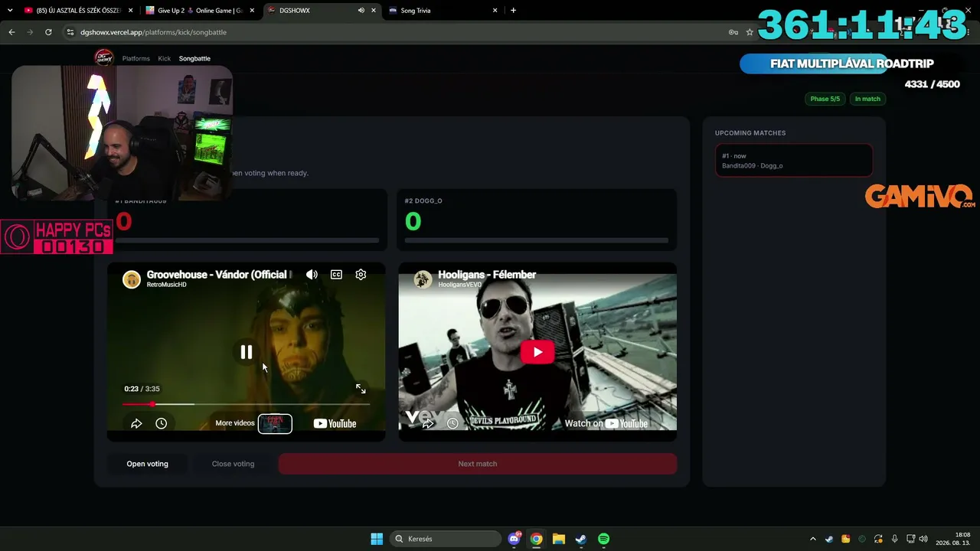Click Songbattle in the breadcrumb
Image resolution: width=980 pixels, height=551 pixels.
click(194, 58)
